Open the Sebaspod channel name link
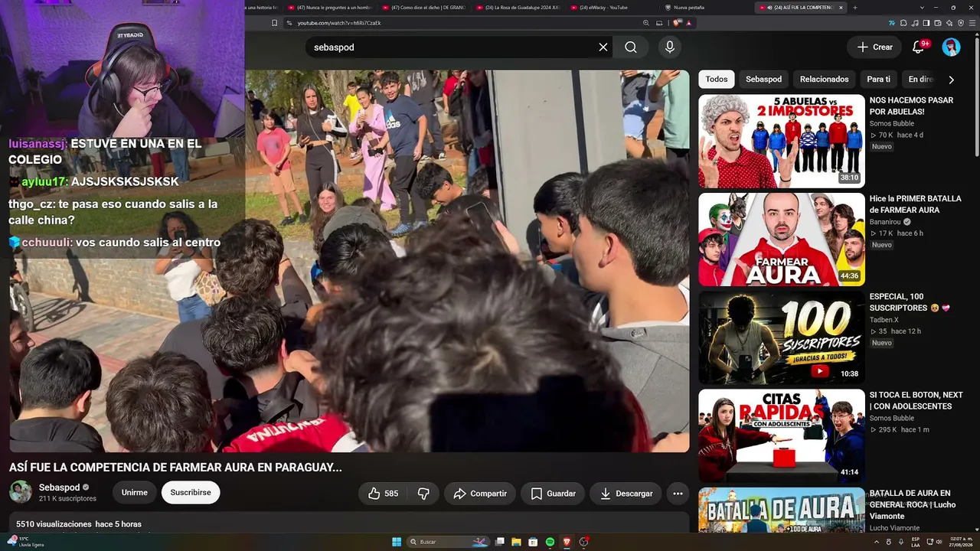This screenshot has width=980, height=551. tap(60, 487)
